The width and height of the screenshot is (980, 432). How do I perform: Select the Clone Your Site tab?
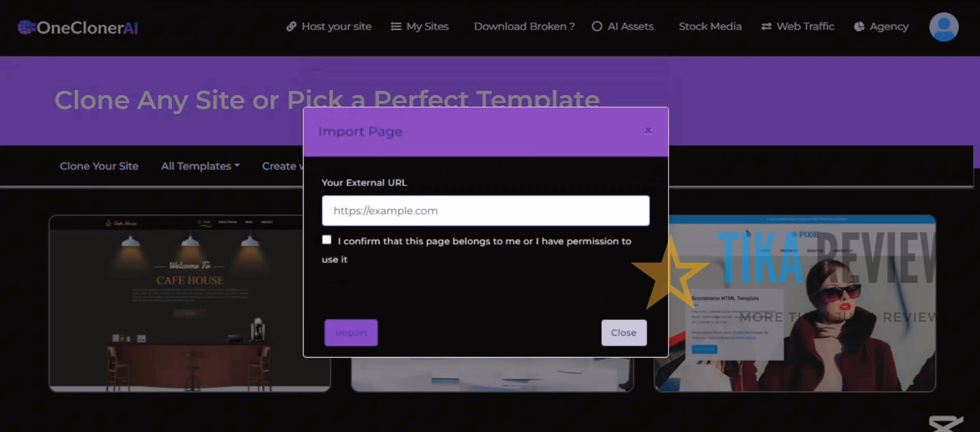pyautogui.click(x=99, y=166)
